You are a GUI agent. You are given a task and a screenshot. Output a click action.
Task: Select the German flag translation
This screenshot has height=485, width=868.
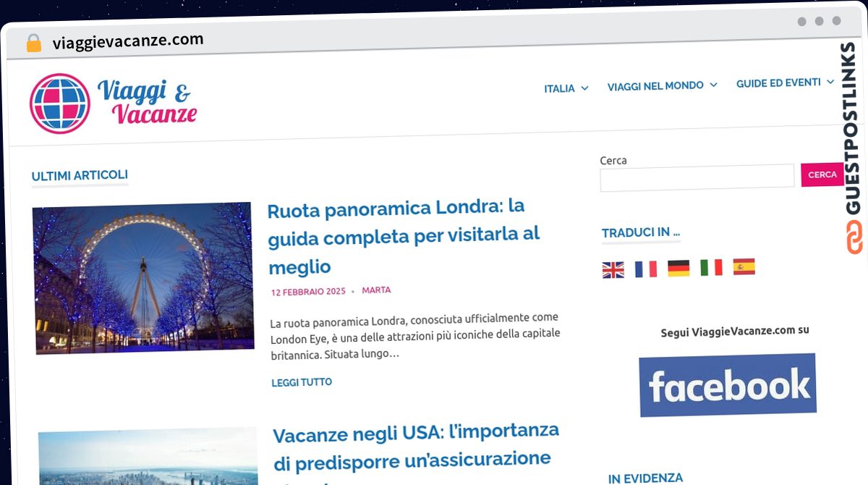(x=678, y=269)
